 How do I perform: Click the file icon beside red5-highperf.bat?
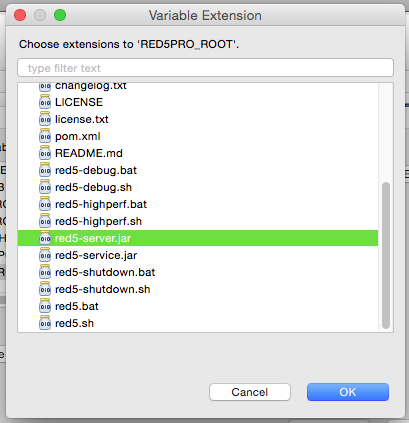pos(45,204)
